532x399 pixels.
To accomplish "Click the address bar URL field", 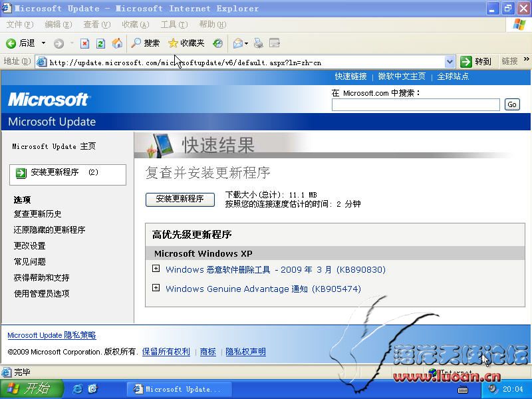I will coord(246,62).
